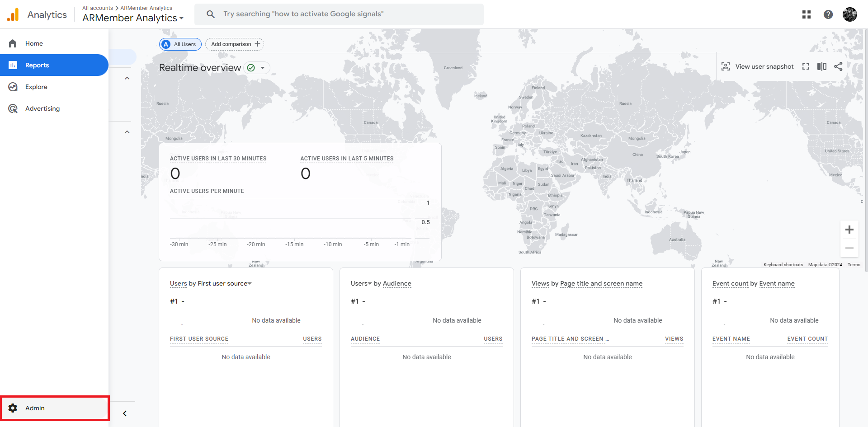Open the map Terms link

pos(854,265)
